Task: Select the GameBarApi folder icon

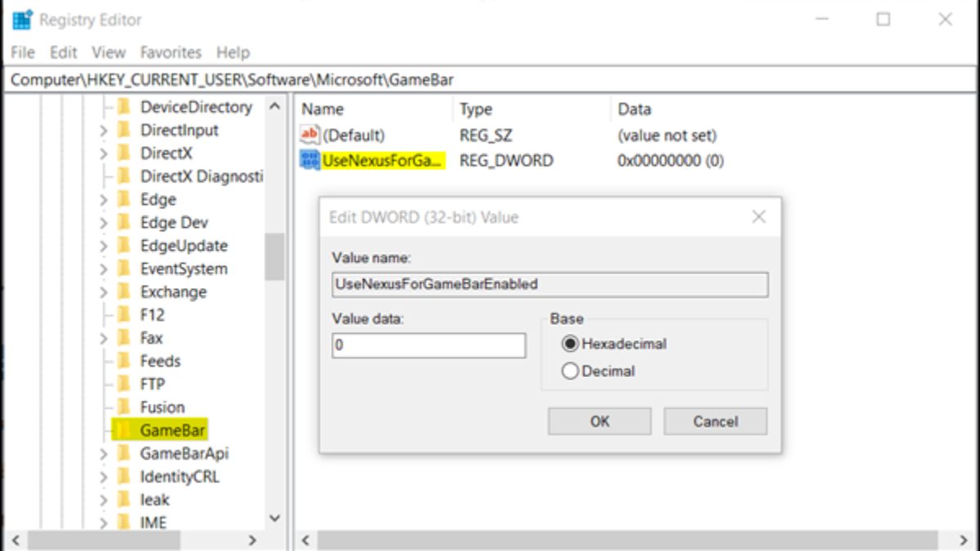Action: pos(124,453)
